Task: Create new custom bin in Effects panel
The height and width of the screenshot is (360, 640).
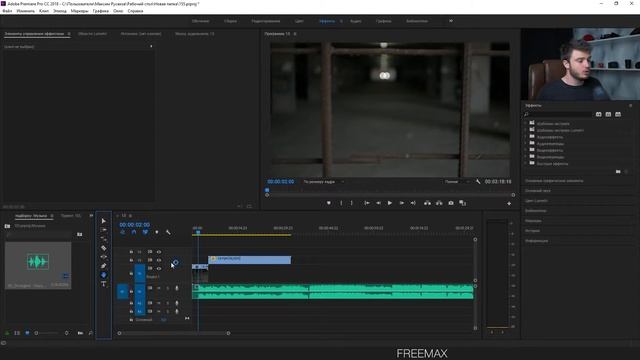Action: [618, 172]
